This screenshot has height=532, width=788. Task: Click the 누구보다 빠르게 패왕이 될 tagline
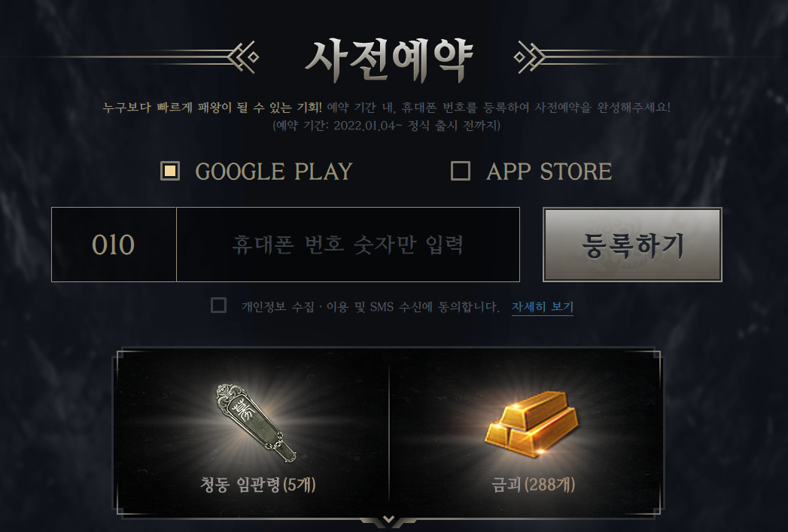coord(212,108)
